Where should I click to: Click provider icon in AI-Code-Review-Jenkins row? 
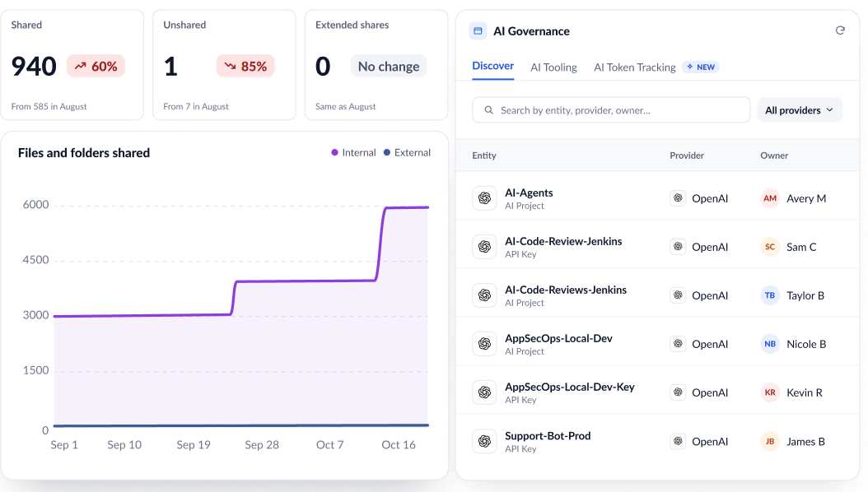[x=678, y=247]
